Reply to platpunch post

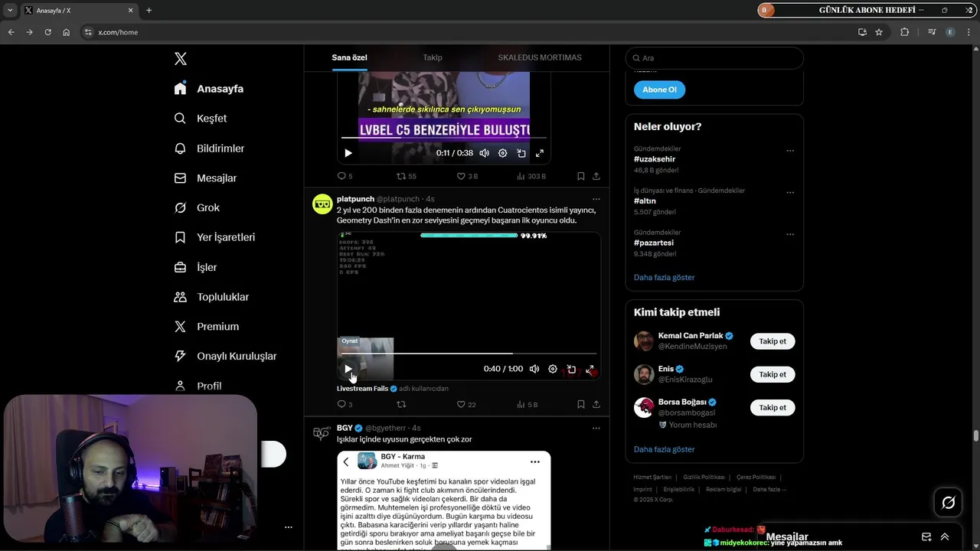pos(345,404)
